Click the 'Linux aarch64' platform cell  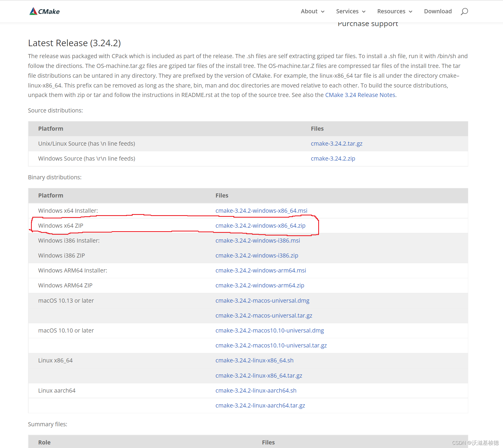[x=57, y=391]
